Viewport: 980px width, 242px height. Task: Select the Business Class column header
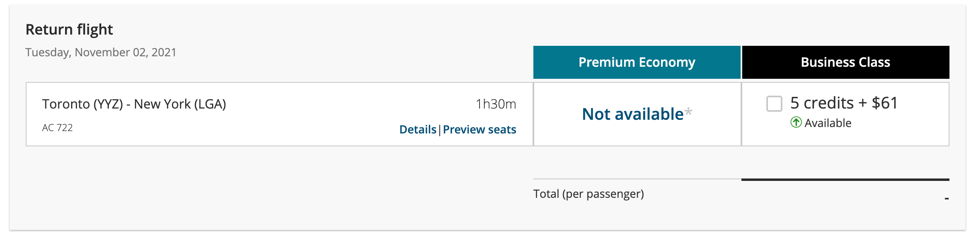click(845, 62)
